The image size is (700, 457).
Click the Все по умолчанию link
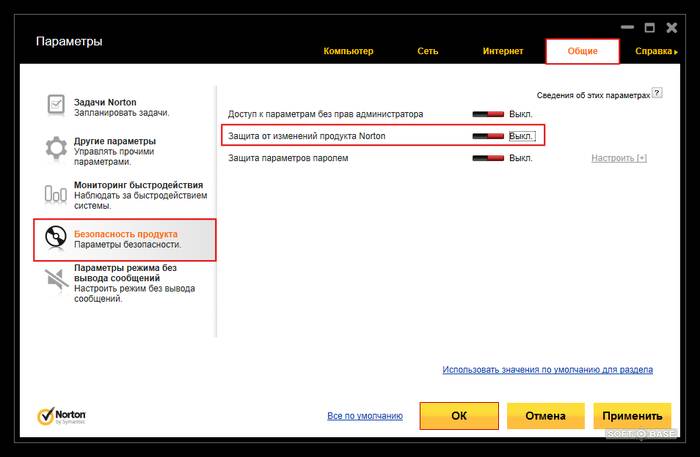(x=365, y=416)
